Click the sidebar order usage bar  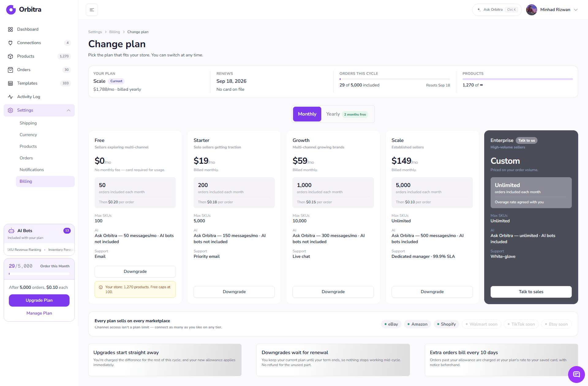39,274
